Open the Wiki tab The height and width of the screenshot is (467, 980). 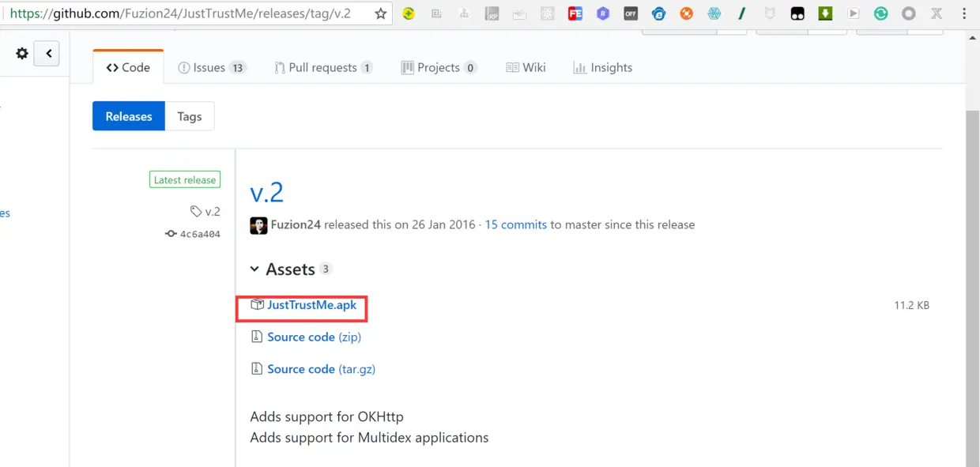tap(526, 67)
